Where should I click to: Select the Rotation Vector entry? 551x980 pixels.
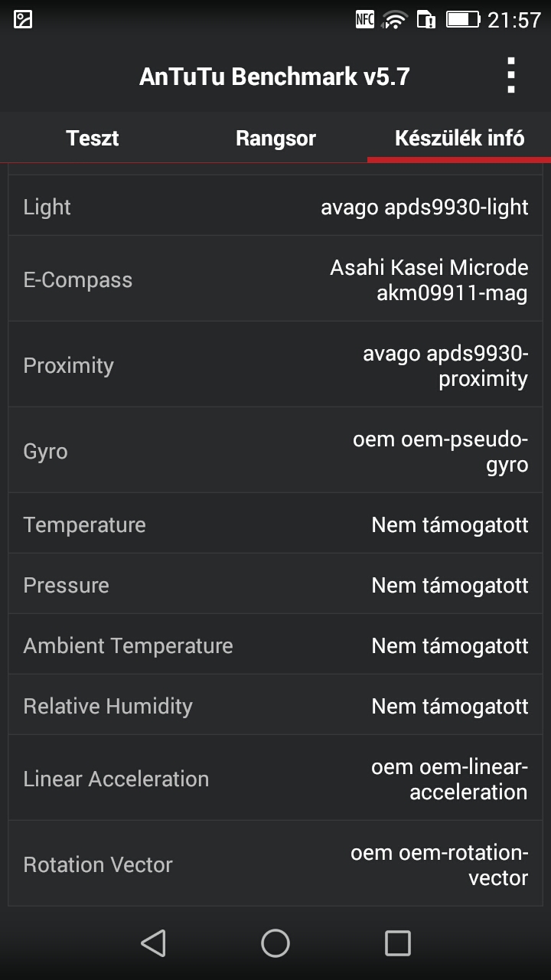click(x=275, y=864)
